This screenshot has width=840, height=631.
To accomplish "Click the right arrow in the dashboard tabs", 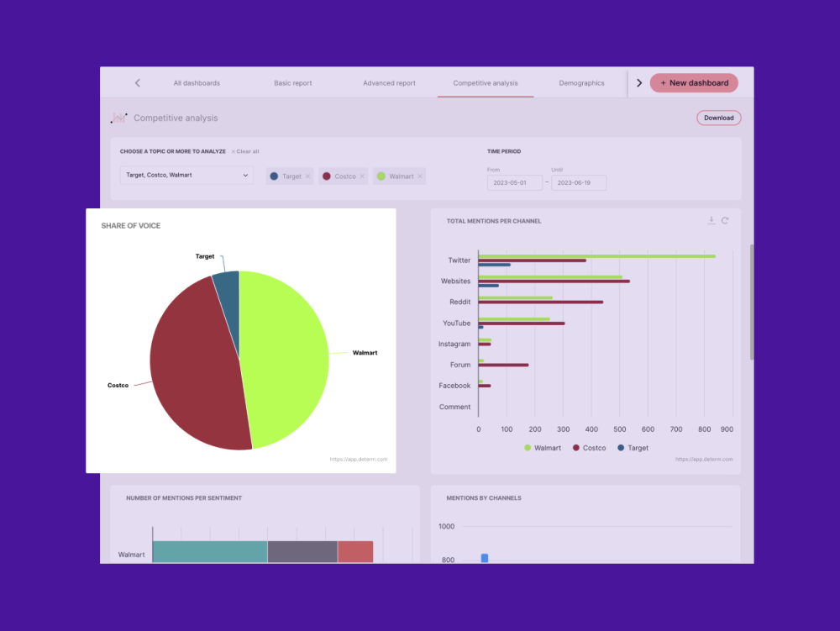I will [x=638, y=82].
